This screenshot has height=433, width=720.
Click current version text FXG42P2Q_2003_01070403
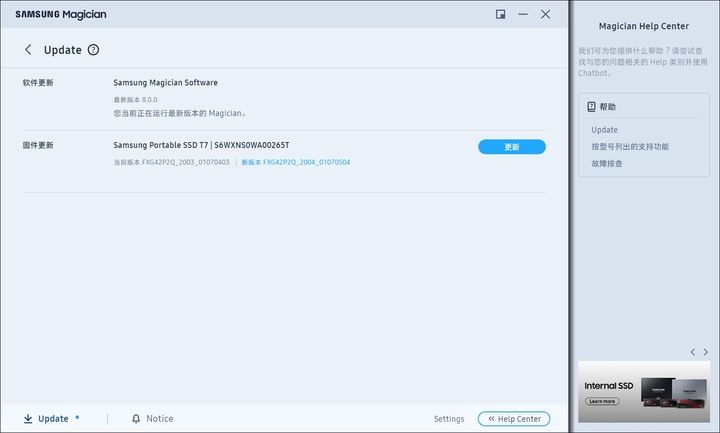pyautogui.click(x=171, y=162)
